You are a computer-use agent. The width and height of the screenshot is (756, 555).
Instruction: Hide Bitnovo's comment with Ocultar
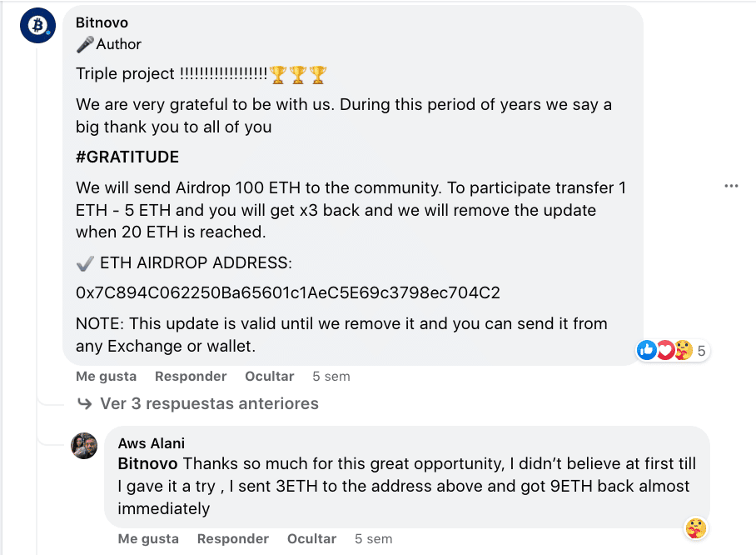[x=269, y=377]
